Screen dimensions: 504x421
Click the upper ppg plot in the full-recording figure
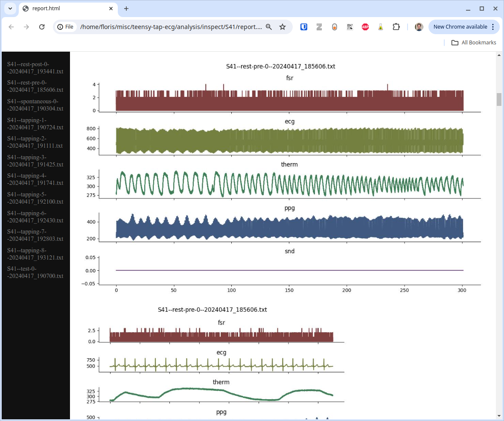pyautogui.click(x=290, y=227)
